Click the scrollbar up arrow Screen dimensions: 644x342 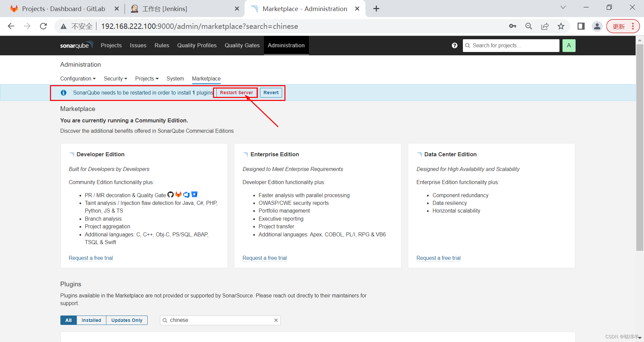tap(640, 40)
